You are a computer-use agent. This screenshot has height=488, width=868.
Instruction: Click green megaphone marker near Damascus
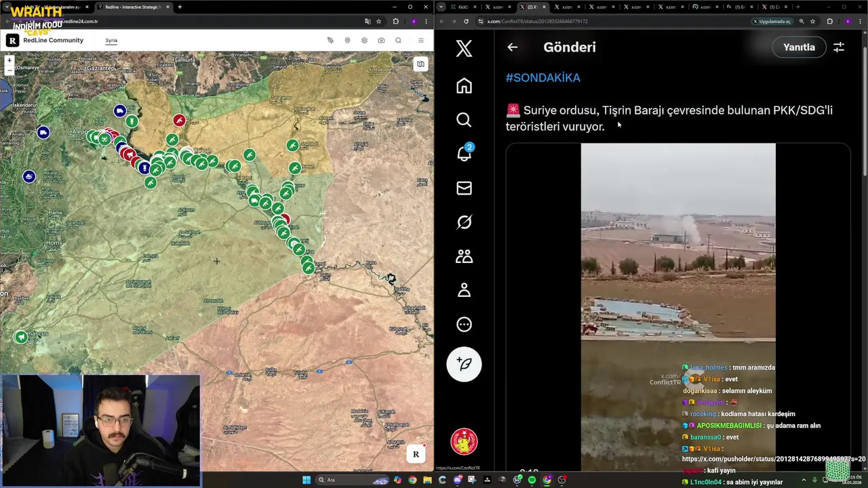[x=21, y=337]
